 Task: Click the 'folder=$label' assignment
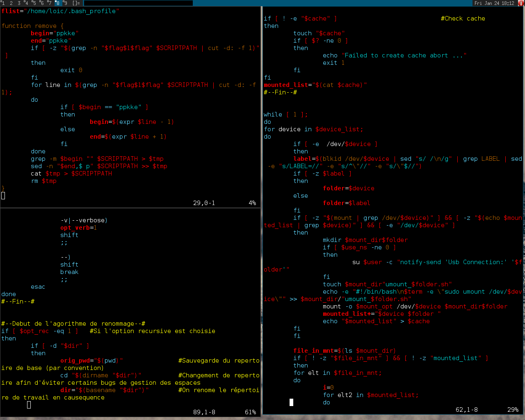pyautogui.click(x=347, y=203)
